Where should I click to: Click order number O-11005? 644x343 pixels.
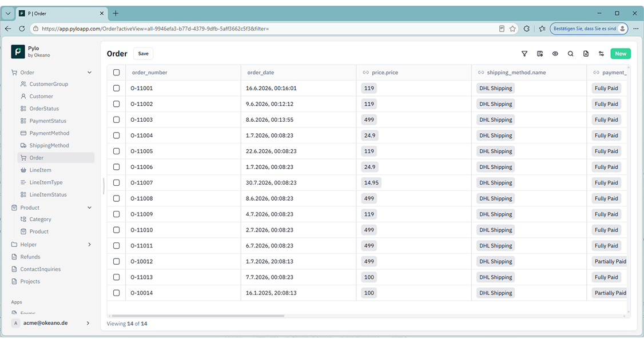(142, 151)
